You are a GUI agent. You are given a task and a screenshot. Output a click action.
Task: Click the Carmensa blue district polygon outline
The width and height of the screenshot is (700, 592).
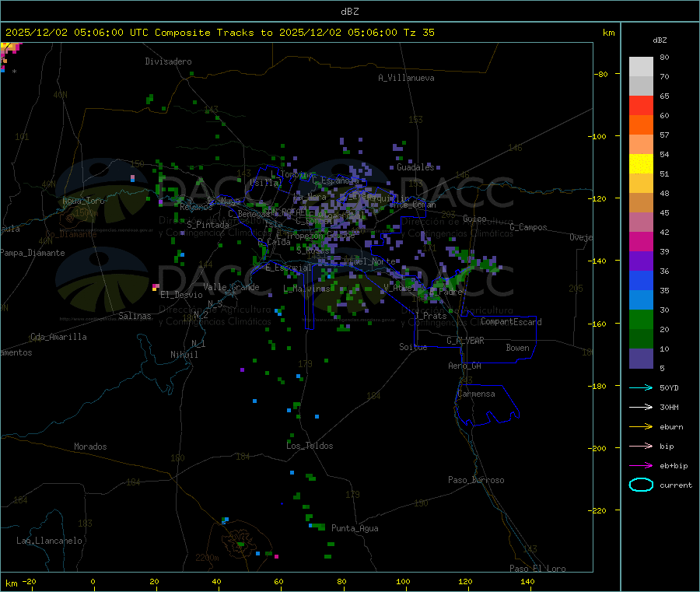click(487, 405)
